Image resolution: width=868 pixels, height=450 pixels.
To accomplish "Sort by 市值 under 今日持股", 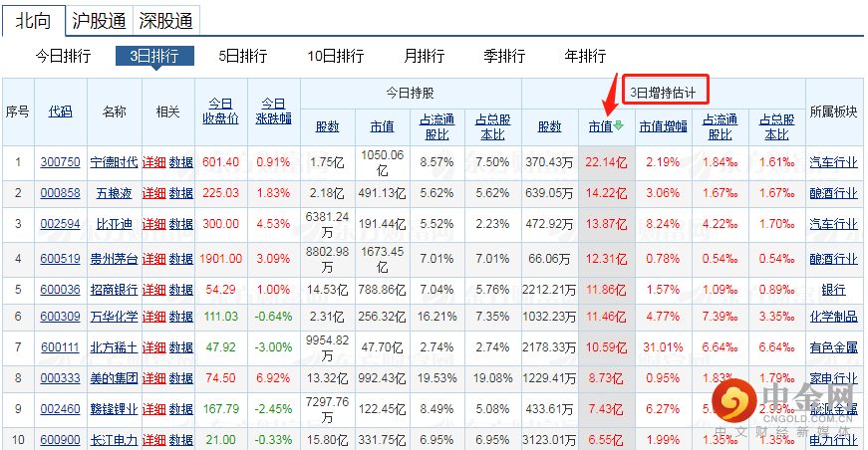I will [382, 126].
